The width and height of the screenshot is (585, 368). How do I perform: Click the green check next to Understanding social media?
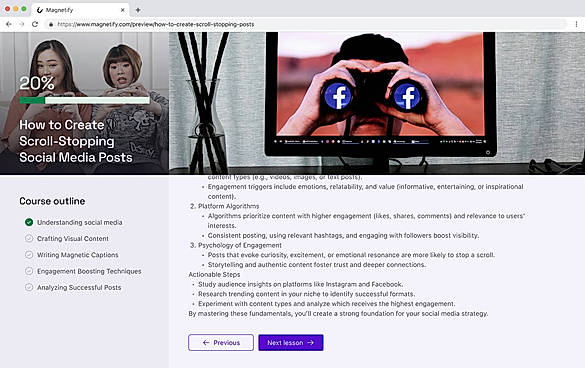pyautogui.click(x=29, y=222)
